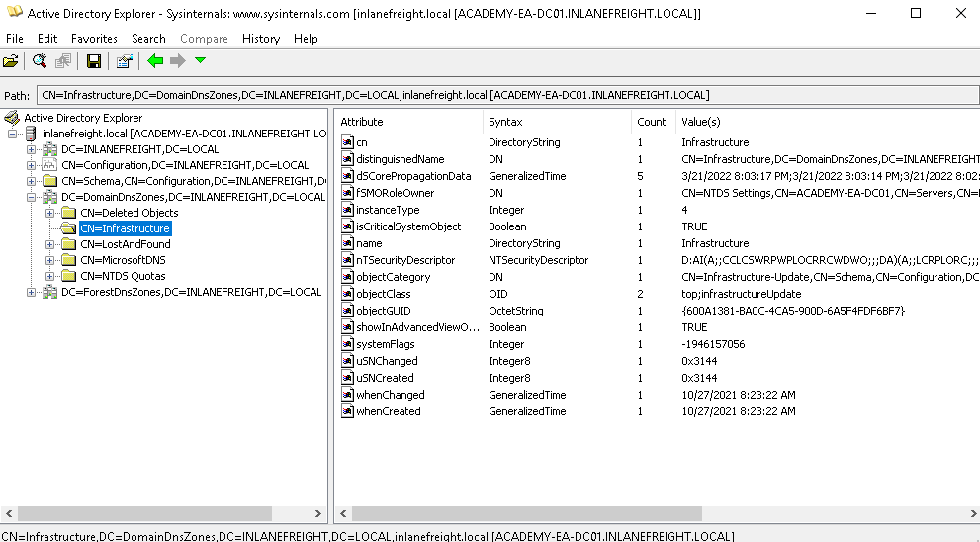Click the cn attribute icon
The width and height of the screenshot is (980, 542).
(347, 142)
